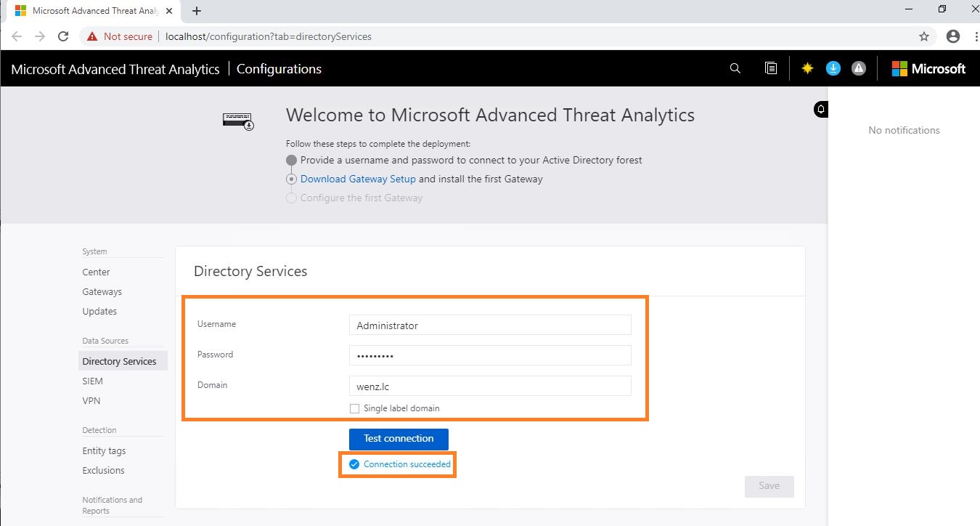
Task: Click into the Password field
Action: (x=490, y=355)
